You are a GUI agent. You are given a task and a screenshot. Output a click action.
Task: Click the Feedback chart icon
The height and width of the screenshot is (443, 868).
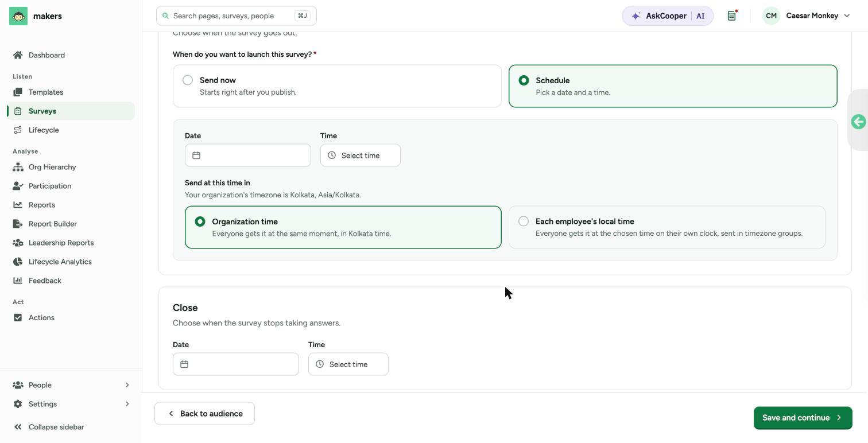coord(18,281)
